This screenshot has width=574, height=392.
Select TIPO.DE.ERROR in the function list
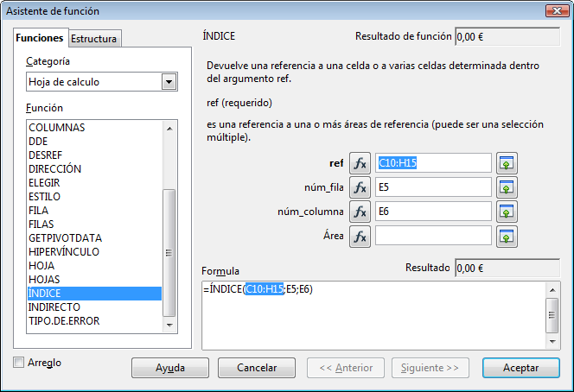coord(94,321)
